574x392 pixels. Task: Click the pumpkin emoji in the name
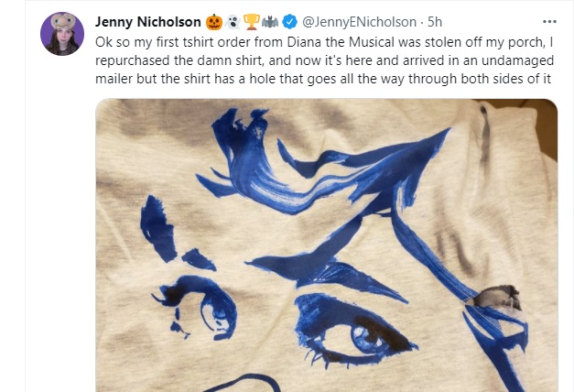[214, 22]
